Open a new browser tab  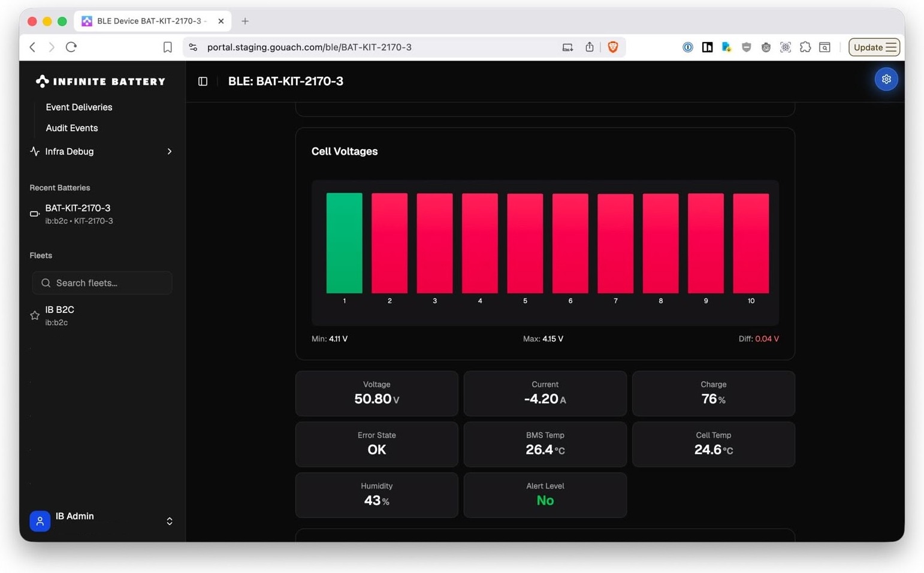[x=245, y=21]
